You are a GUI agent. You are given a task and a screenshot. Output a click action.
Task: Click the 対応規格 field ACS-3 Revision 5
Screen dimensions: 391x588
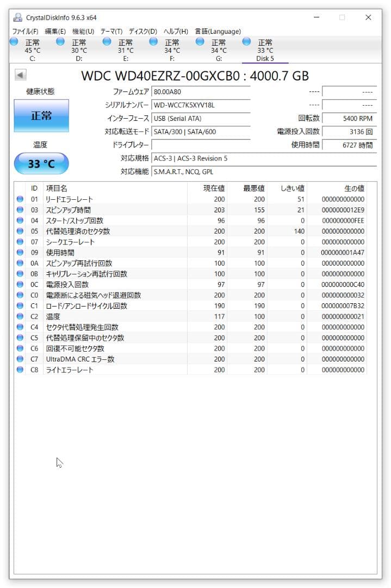click(264, 158)
